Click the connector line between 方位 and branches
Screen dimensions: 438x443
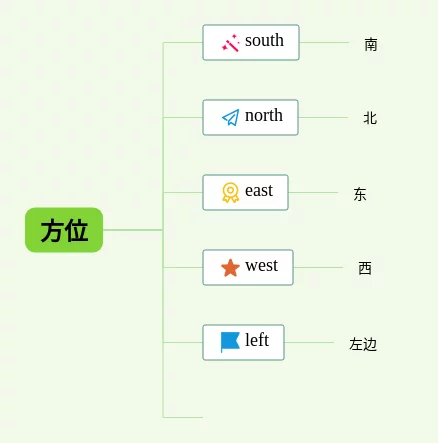coord(133,230)
